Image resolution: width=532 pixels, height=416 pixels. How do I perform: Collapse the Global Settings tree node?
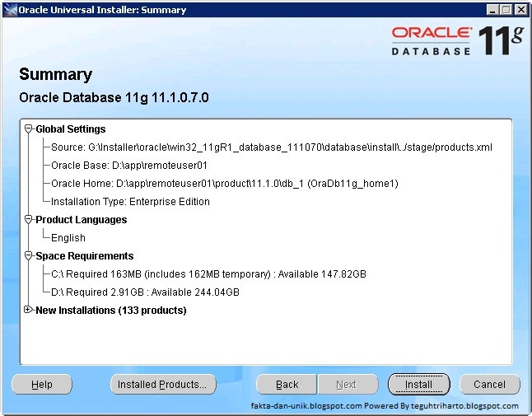pos(29,129)
